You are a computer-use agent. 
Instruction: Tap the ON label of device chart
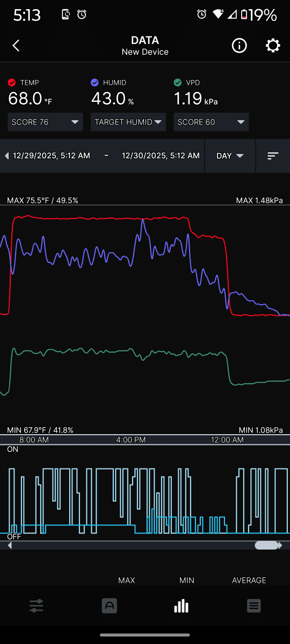[12, 449]
